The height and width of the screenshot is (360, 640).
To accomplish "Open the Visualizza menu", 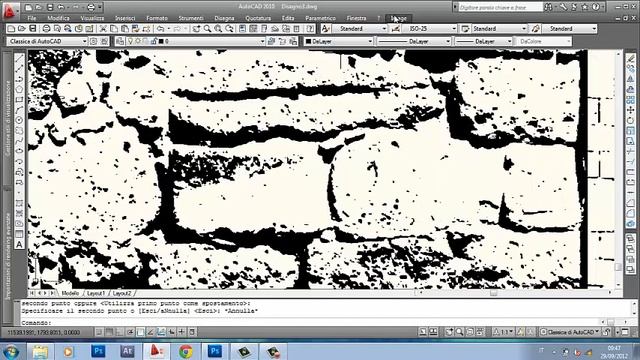I will coord(92,18).
